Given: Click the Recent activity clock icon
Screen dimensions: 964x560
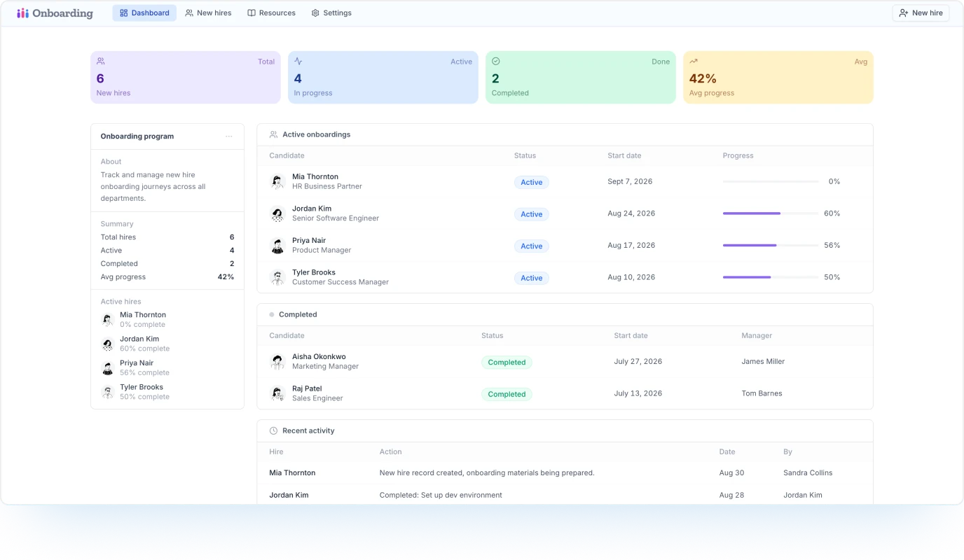Looking at the screenshot, I should tap(273, 430).
